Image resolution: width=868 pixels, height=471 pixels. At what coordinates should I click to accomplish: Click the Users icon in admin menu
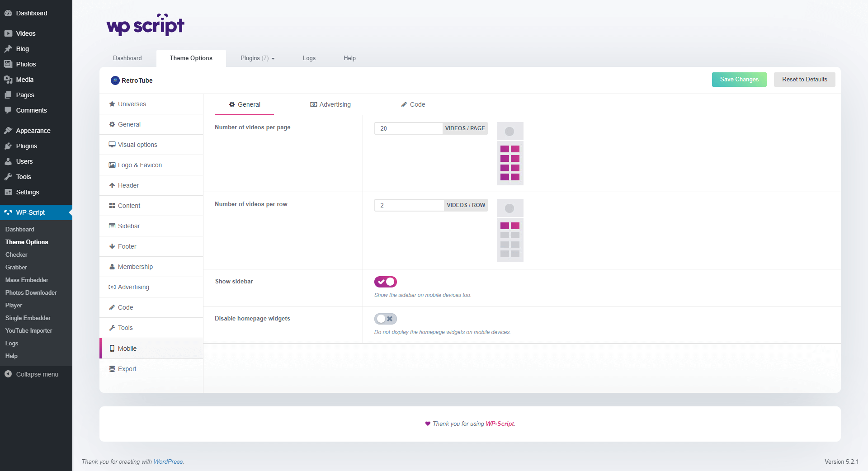click(8, 161)
